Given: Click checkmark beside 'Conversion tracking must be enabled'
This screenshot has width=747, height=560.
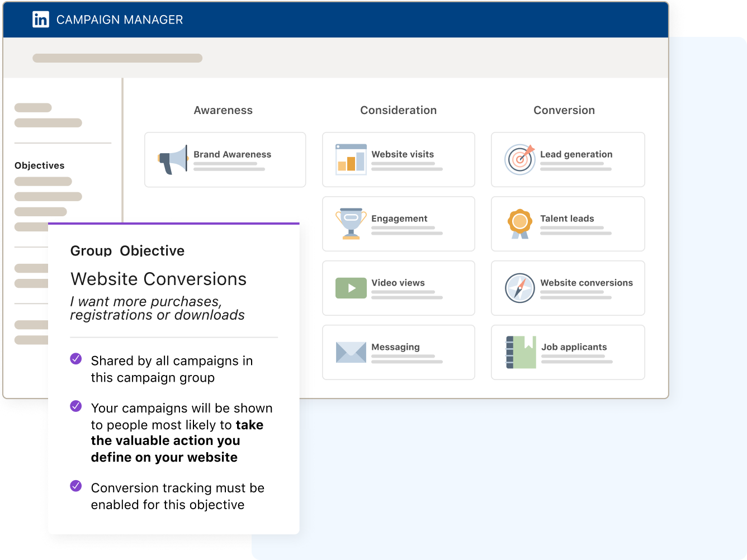Looking at the screenshot, I should pyautogui.click(x=76, y=486).
